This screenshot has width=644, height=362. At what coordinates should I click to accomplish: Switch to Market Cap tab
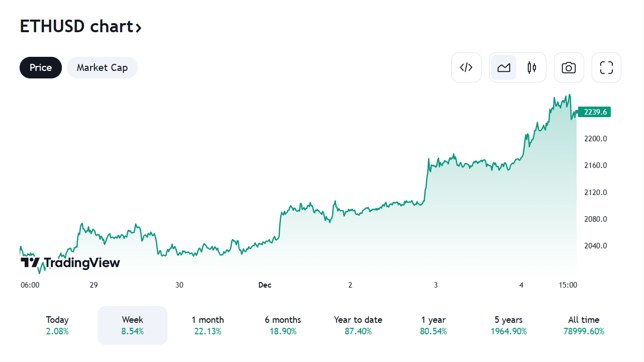point(102,67)
